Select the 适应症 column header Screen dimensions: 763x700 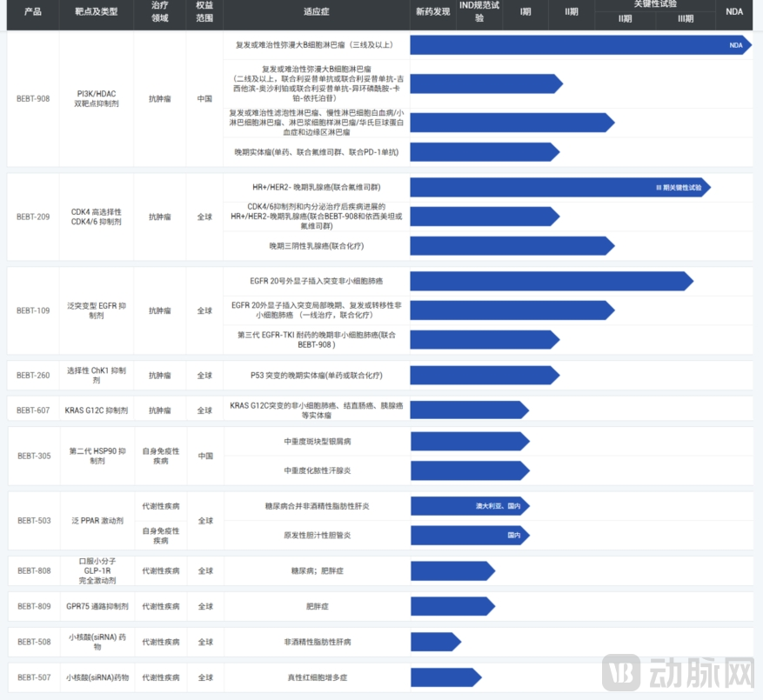pos(316,12)
